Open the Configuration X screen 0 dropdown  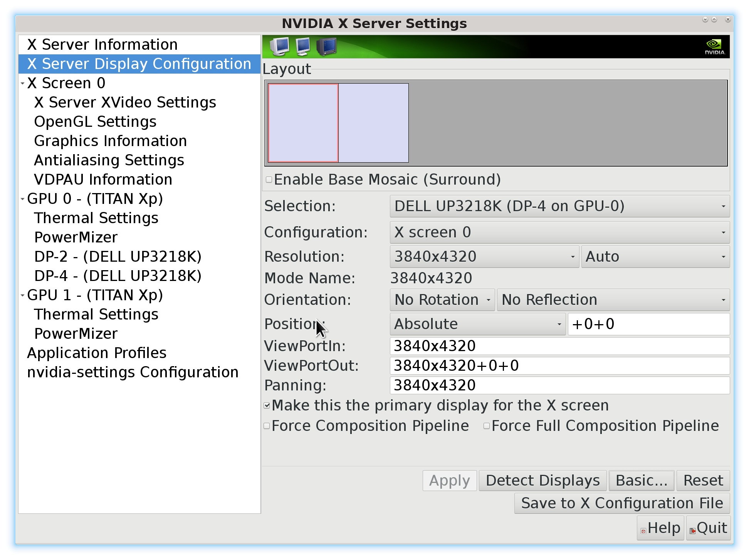559,232
